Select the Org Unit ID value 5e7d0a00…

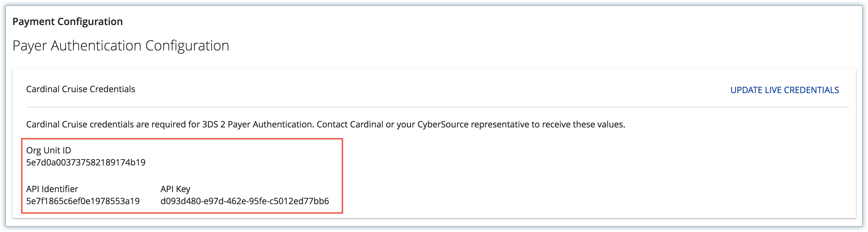(x=86, y=162)
